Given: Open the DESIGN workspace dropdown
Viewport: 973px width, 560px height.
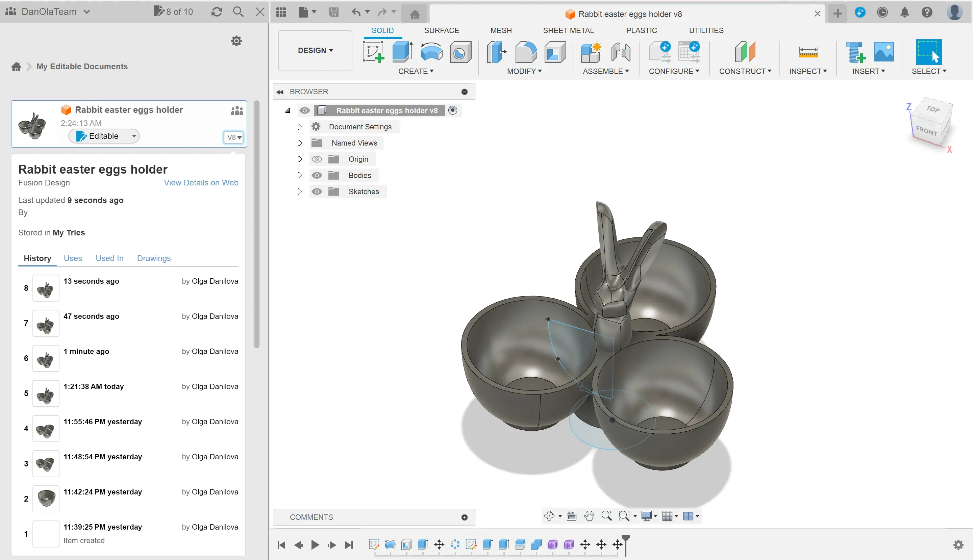Looking at the screenshot, I should tap(315, 50).
